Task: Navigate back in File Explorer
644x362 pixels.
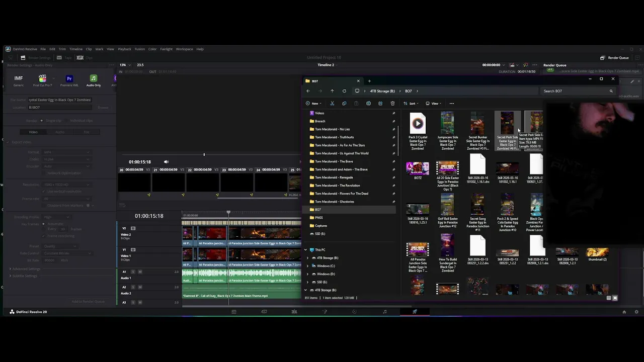Action: pyautogui.click(x=308, y=91)
